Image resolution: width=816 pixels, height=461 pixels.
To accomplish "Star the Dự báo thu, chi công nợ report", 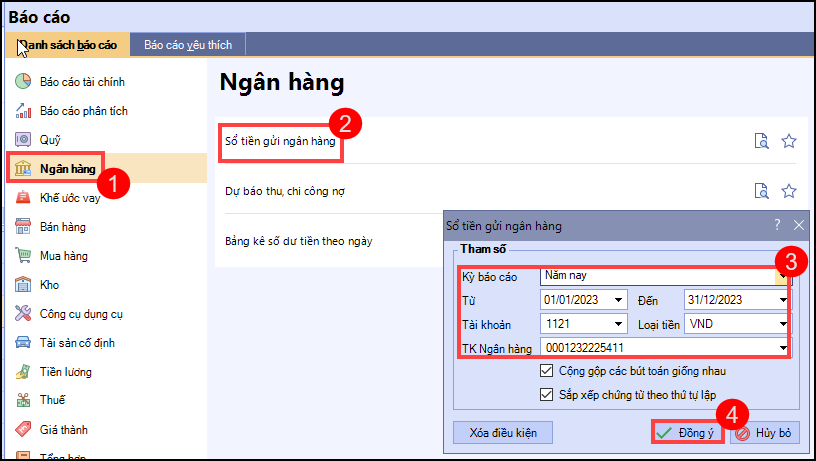I will coord(789,191).
